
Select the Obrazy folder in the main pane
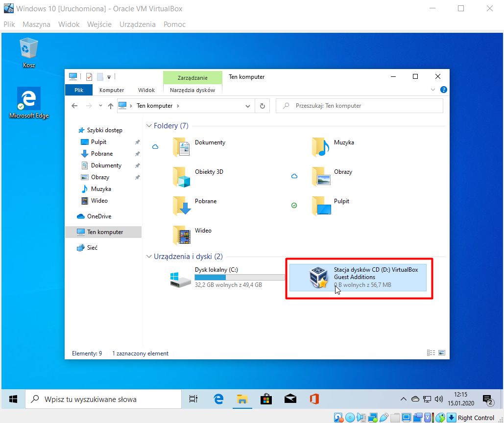click(332, 176)
